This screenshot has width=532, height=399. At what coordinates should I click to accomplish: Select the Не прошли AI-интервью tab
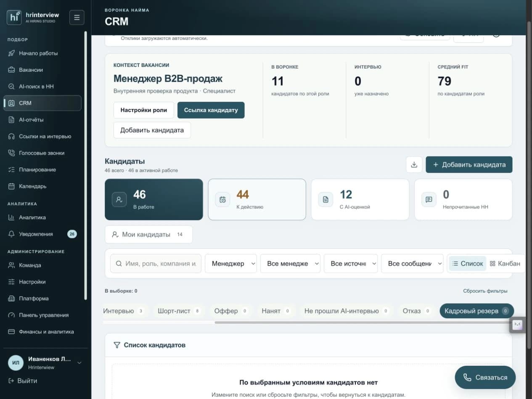347,311
